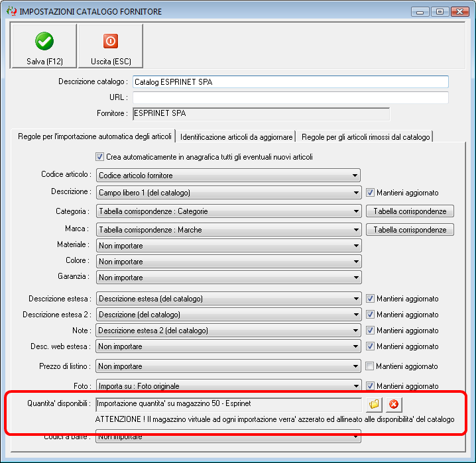The height and width of the screenshot is (463, 476).
Task: Open the Prezzo di listino dropdown
Action: coord(228,366)
